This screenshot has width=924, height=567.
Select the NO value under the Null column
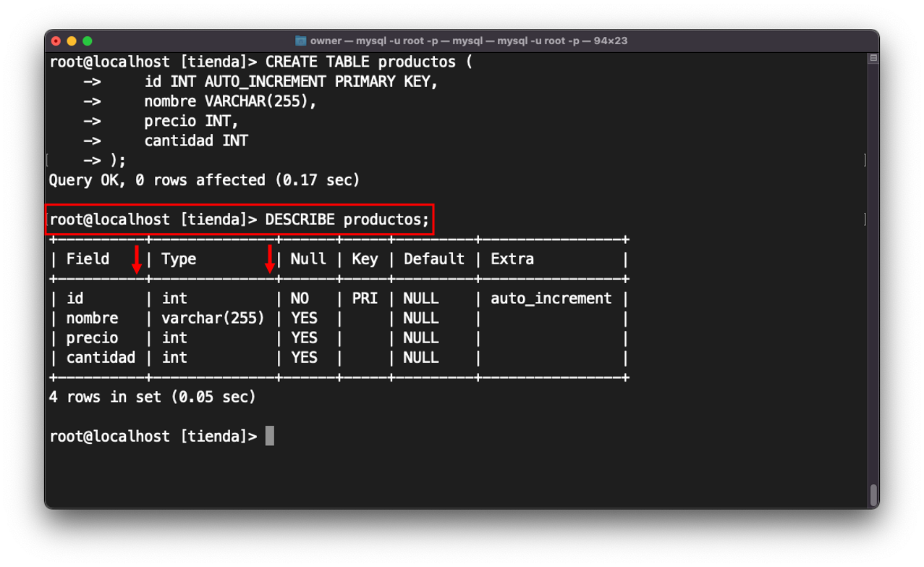click(x=298, y=298)
